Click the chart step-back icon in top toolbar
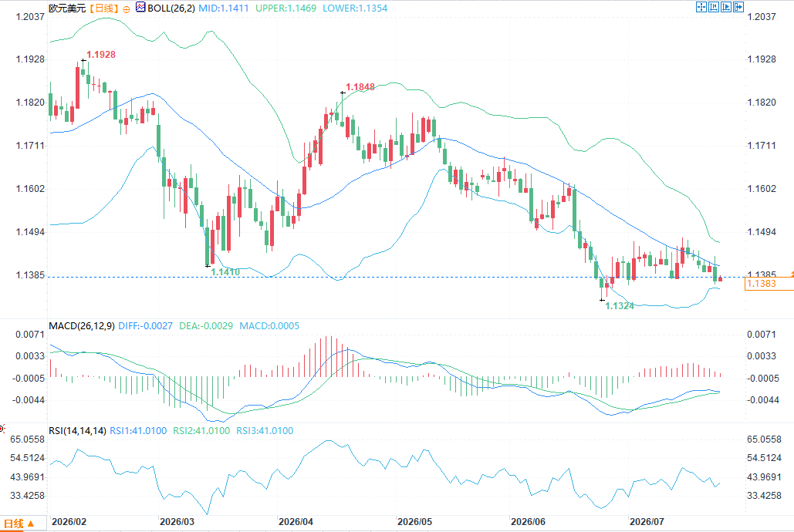 coord(714,7)
